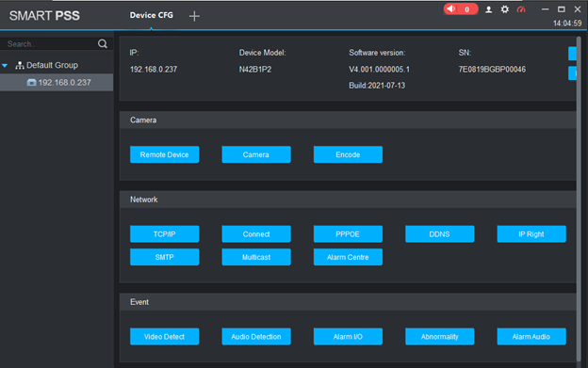588x368 pixels.
Task: Open the TCP/IP network settings
Action: [164, 234]
